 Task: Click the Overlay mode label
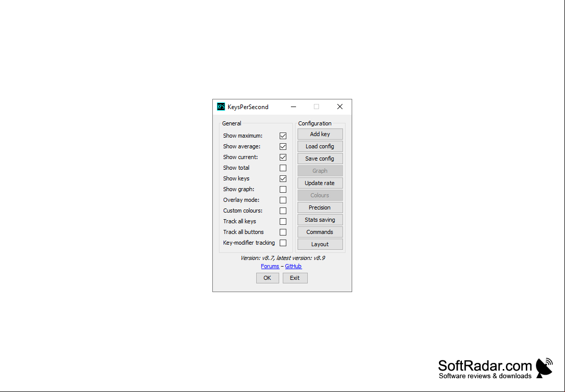click(x=241, y=200)
